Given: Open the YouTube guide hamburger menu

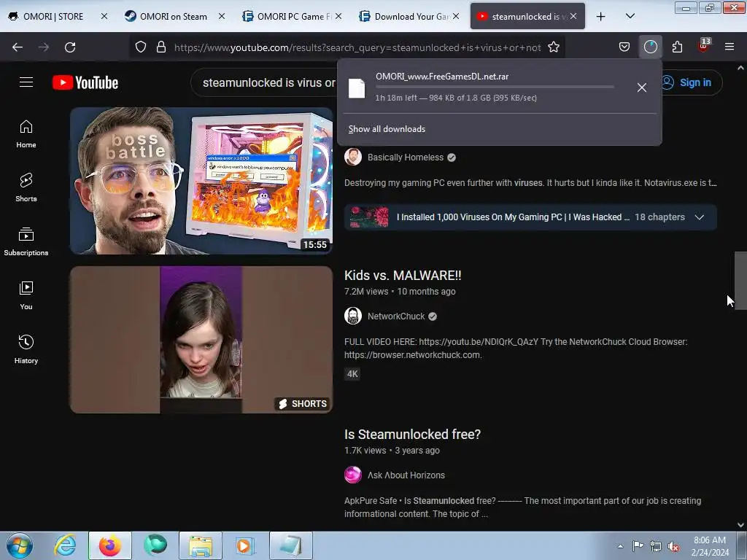Looking at the screenshot, I should pos(26,82).
